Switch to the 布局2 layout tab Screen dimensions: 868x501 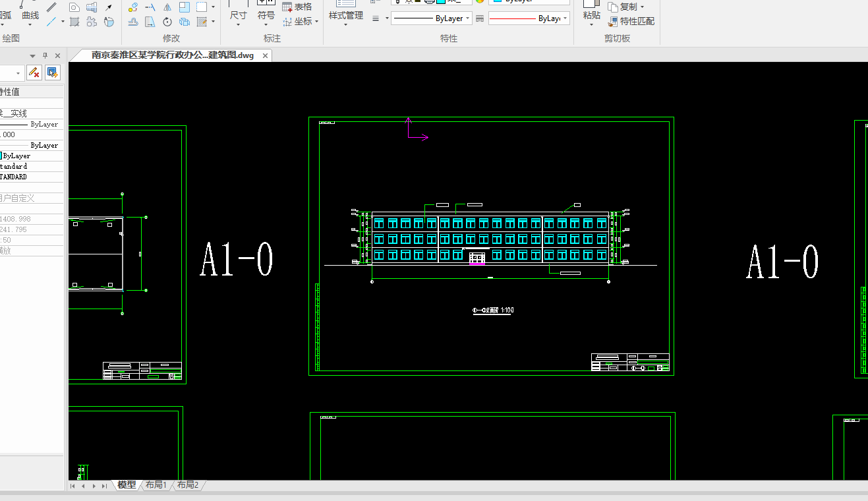(187, 485)
